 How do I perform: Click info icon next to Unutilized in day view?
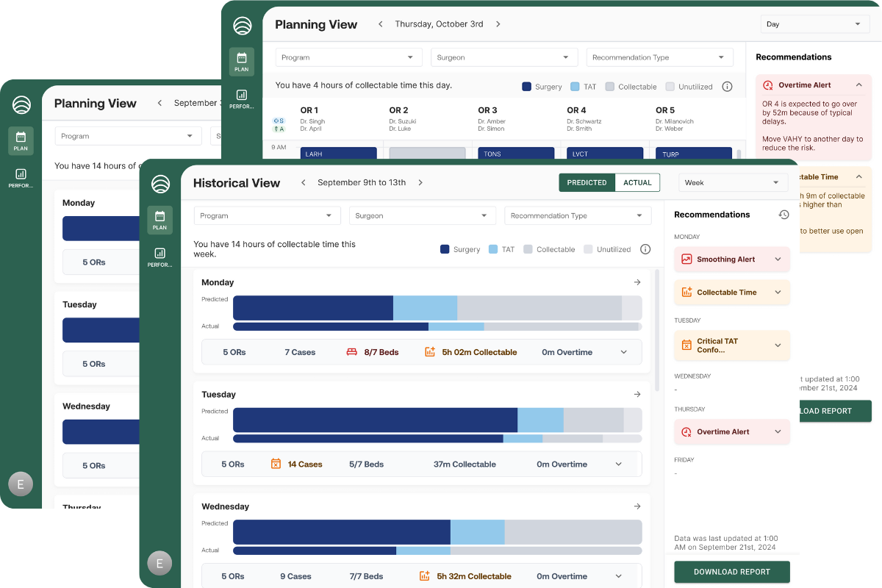tap(727, 87)
